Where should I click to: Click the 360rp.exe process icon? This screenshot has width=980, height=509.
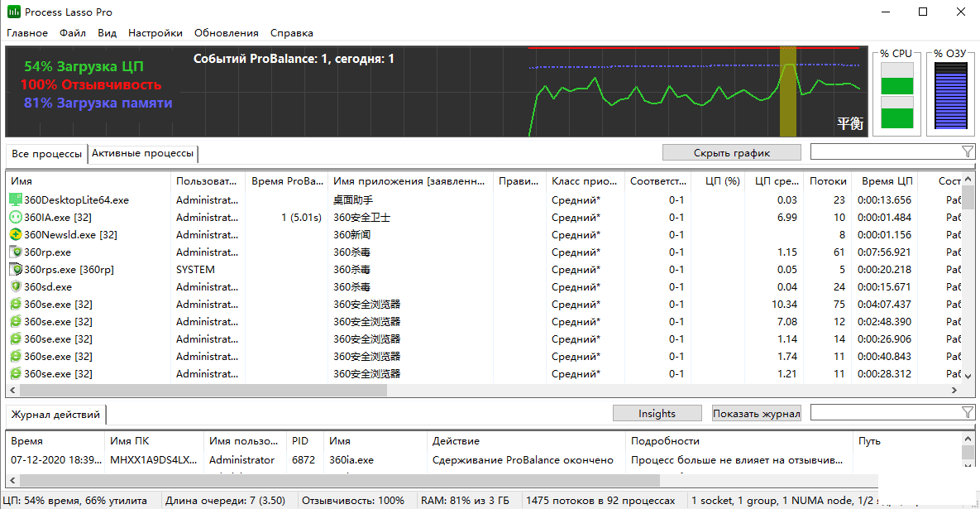coord(16,252)
